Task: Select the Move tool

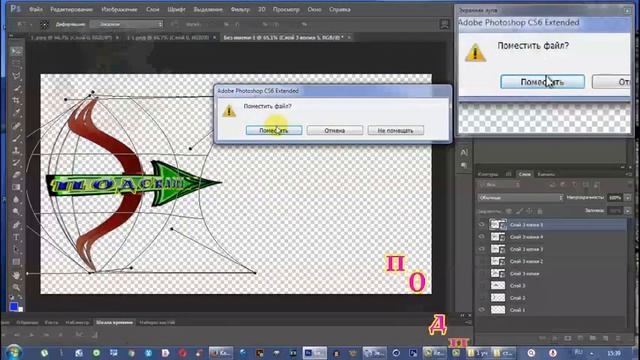Action: tap(16, 51)
